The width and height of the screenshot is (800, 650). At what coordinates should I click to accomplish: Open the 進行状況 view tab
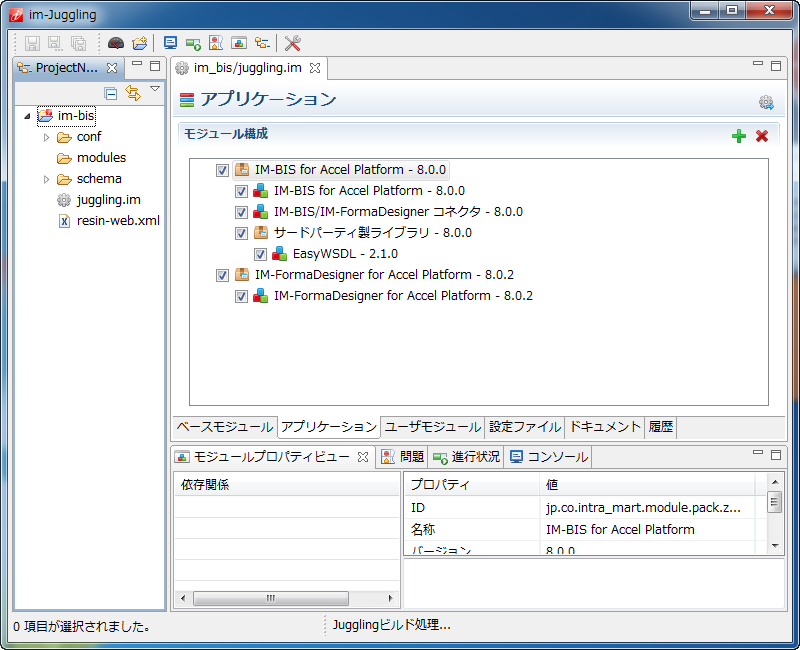point(466,457)
